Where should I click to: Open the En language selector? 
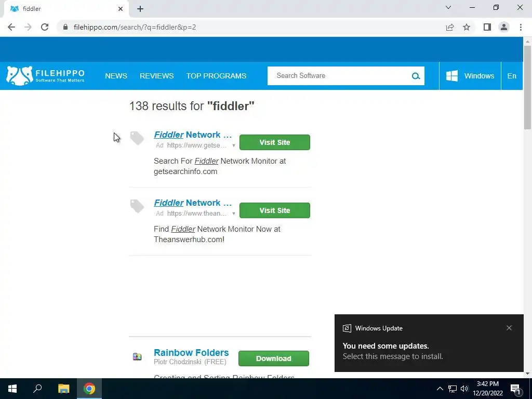click(x=512, y=76)
